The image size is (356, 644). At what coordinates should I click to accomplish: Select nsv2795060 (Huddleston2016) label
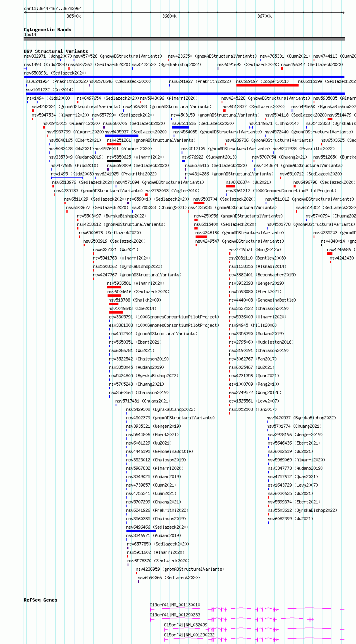261,342
